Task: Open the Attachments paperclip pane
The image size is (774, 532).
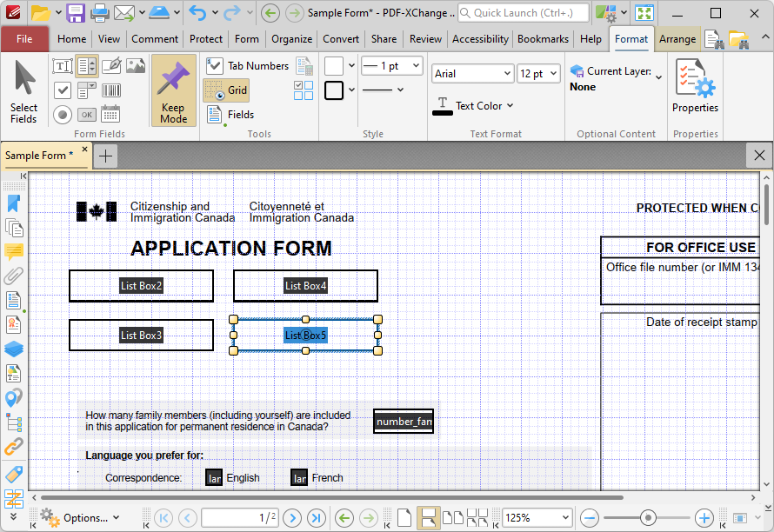Action: (14, 276)
